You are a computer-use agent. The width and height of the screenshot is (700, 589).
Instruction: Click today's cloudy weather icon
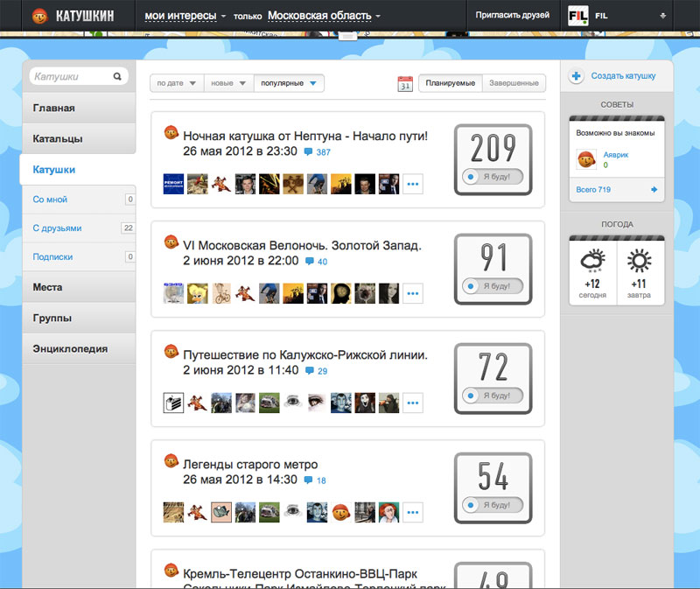coord(592,260)
